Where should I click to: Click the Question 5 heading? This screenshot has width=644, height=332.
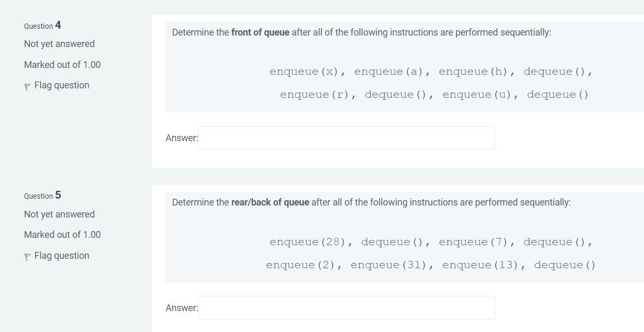(x=42, y=196)
